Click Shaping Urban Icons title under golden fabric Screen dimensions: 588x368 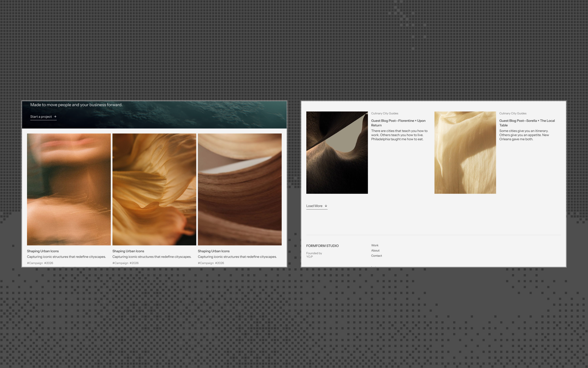(x=128, y=251)
